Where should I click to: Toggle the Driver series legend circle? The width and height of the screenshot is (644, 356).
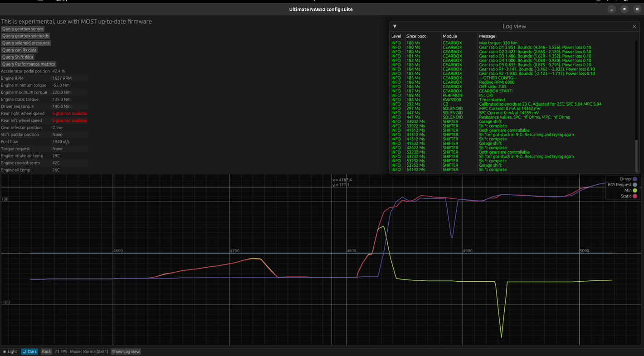(635, 179)
